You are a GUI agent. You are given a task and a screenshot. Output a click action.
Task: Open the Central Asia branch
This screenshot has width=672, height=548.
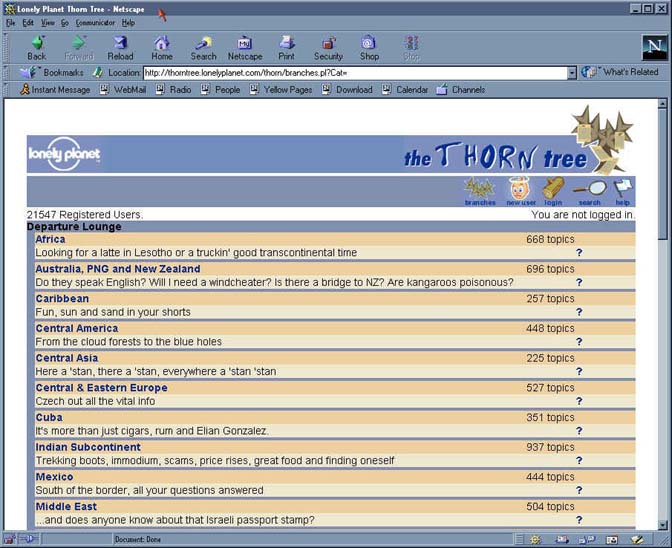tap(66, 358)
